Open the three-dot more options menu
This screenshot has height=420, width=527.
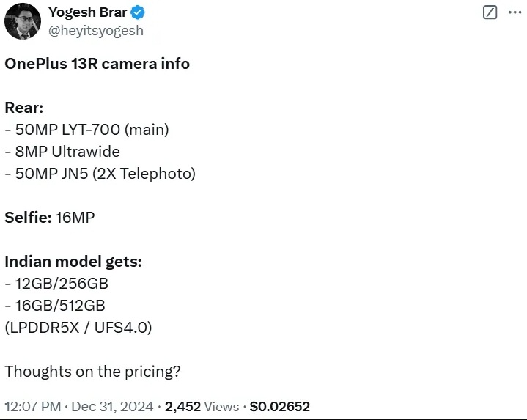(515, 12)
